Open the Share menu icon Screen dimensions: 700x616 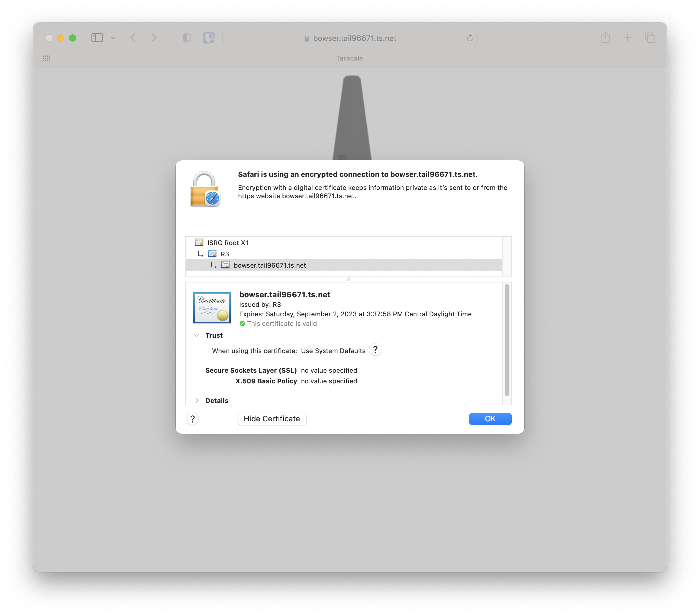(606, 38)
